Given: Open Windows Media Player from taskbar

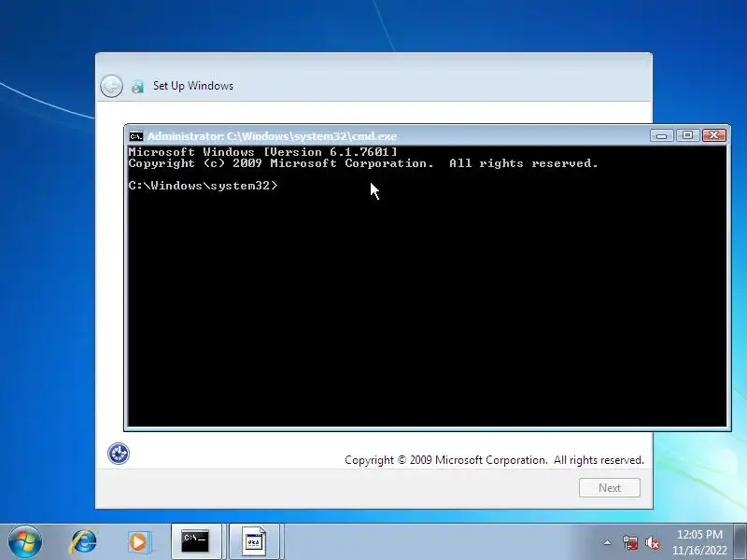Looking at the screenshot, I should pos(139,542).
